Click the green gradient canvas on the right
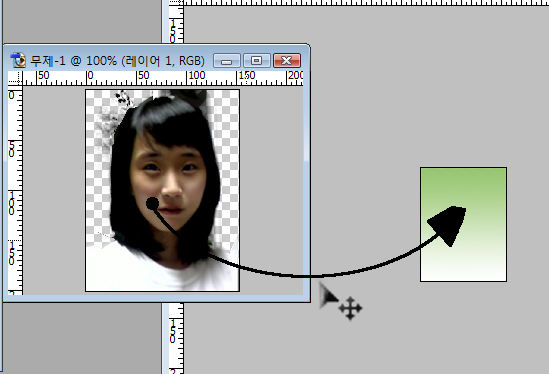Screen dimensions: 549x374 [463, 224]
